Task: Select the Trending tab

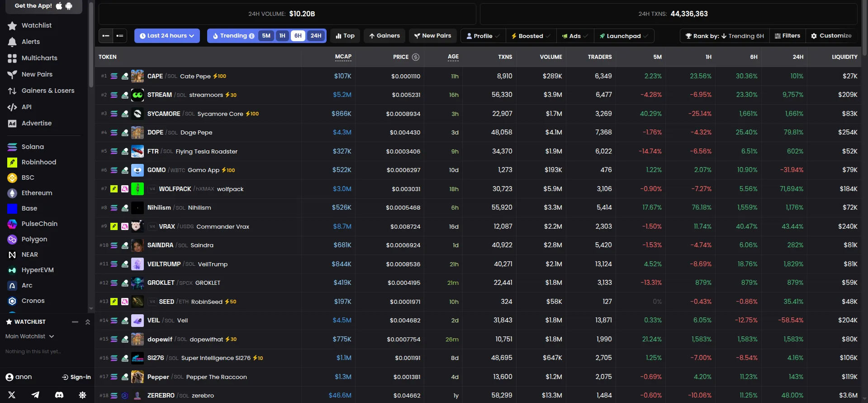Action: coord(233,36)
